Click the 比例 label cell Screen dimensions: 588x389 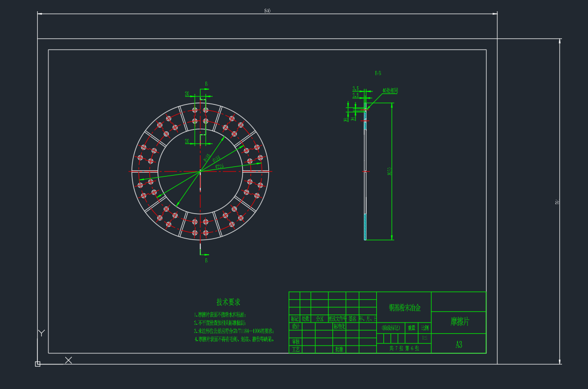424,328
